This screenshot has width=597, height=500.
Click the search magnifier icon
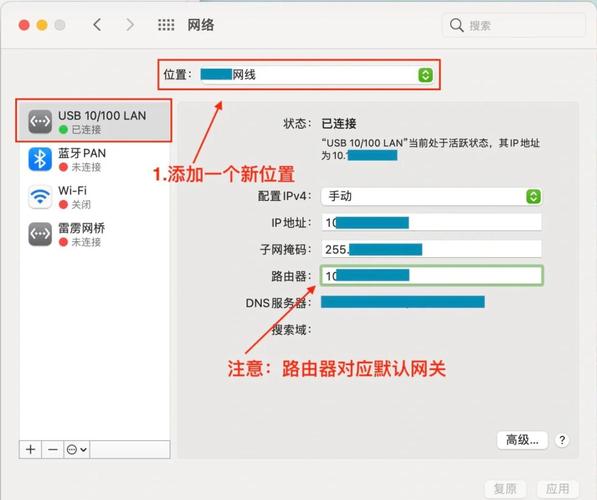[x=456, y=26]
